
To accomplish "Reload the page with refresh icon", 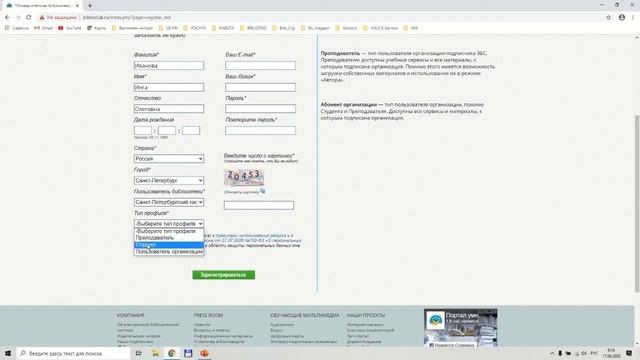I will click(x=29, y=18).
